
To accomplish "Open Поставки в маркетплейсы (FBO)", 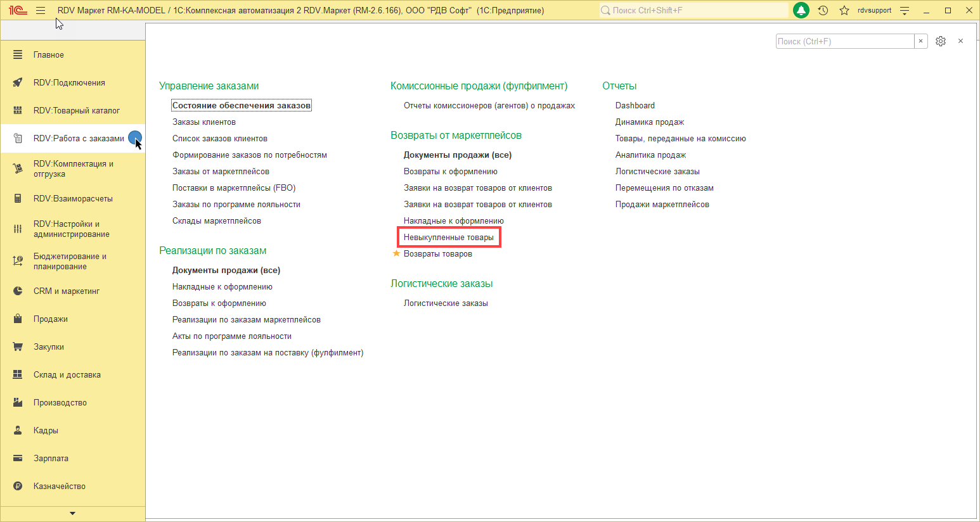I will tap(234, 188).
